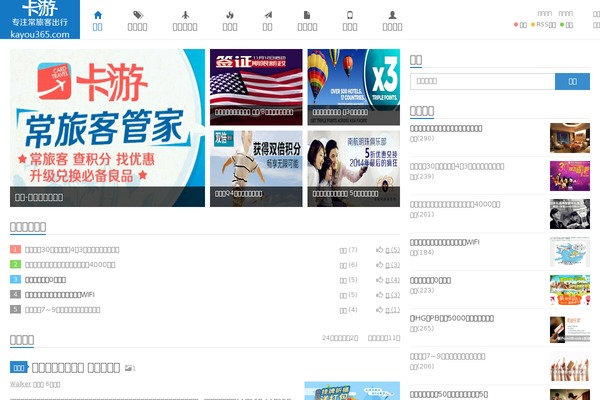Click like count (5) link in rank 1 row
The height and width of the screenshot is (400, 600).
[393, 250]
